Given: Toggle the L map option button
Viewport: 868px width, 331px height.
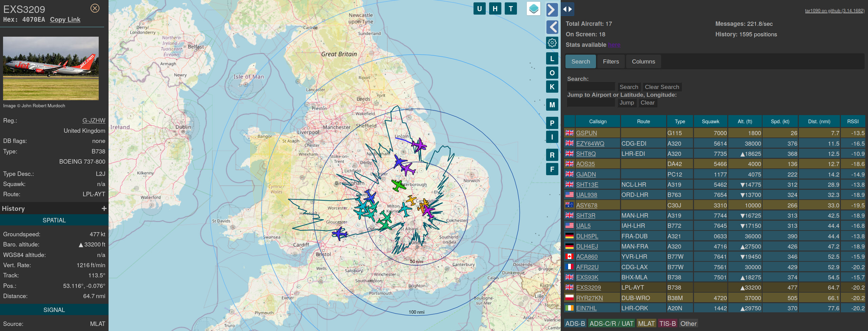Looking at the screenshot, I should 552,59.
